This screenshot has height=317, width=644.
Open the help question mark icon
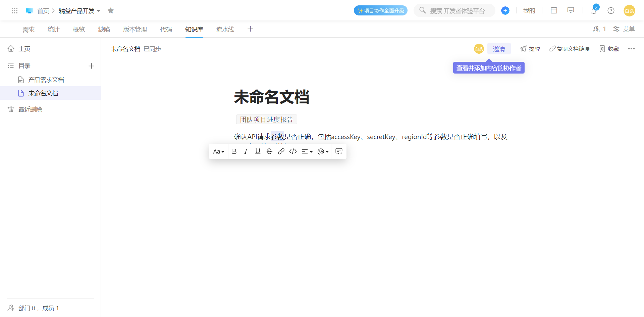611,11
